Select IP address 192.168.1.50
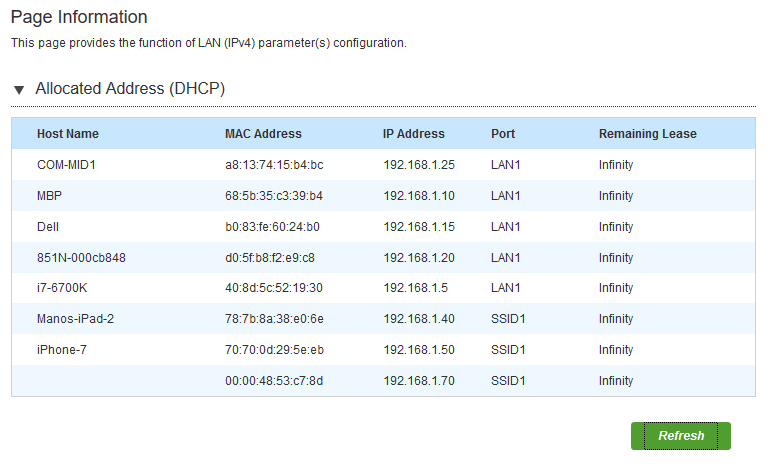Screen dimensions: 770x473 point(419,349)
